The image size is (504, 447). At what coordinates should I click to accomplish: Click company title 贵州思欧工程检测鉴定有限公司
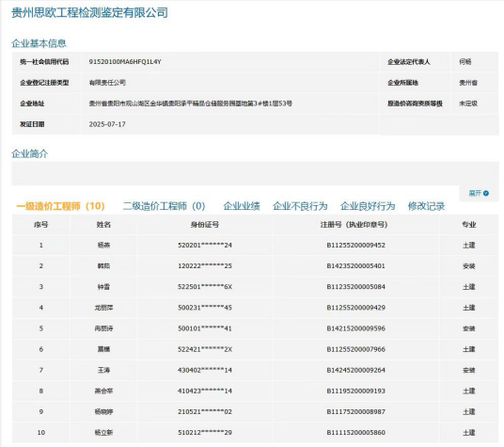tap(89, 12)
